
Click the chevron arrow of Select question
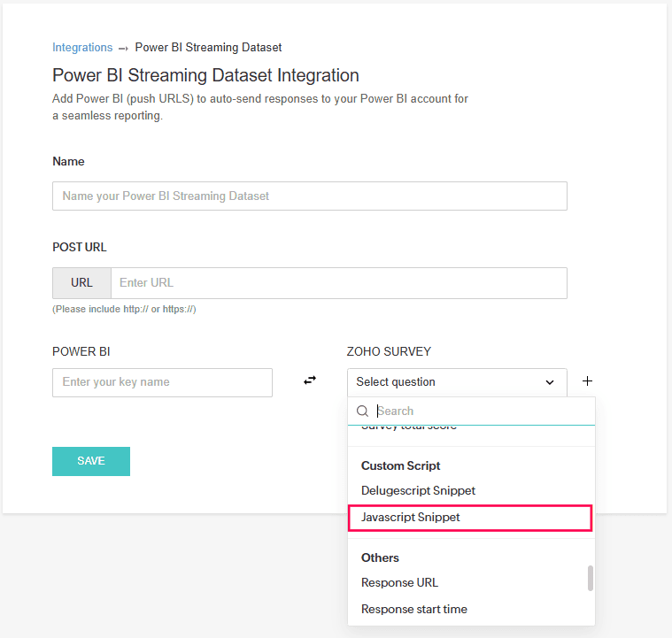pos(549,382)
